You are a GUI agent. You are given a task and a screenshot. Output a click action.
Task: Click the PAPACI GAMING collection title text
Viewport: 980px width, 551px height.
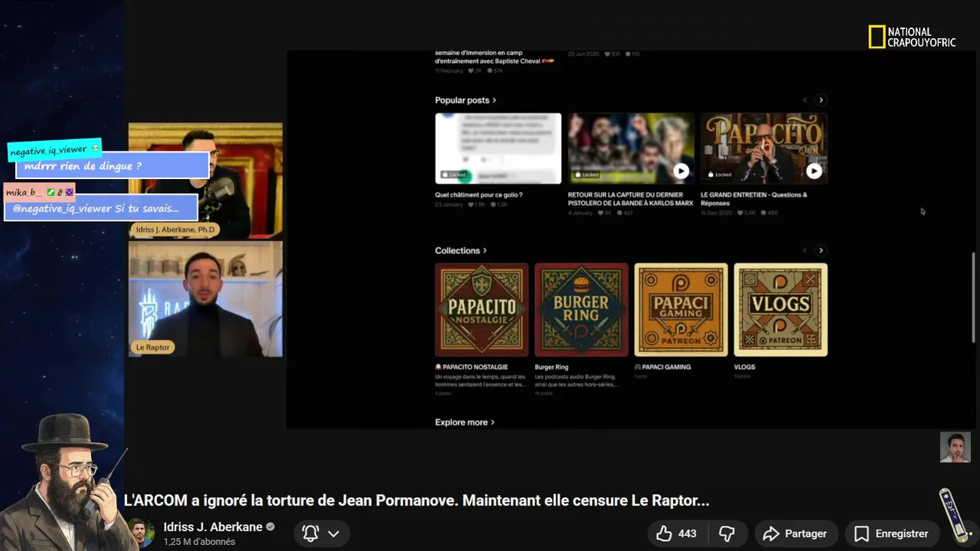click(666, 367)
